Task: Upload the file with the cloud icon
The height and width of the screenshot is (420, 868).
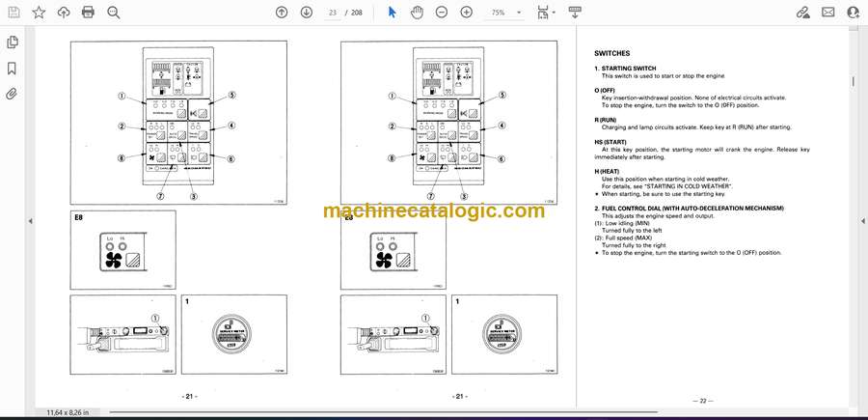Action: pyautogui.click(x=64, y=13)
